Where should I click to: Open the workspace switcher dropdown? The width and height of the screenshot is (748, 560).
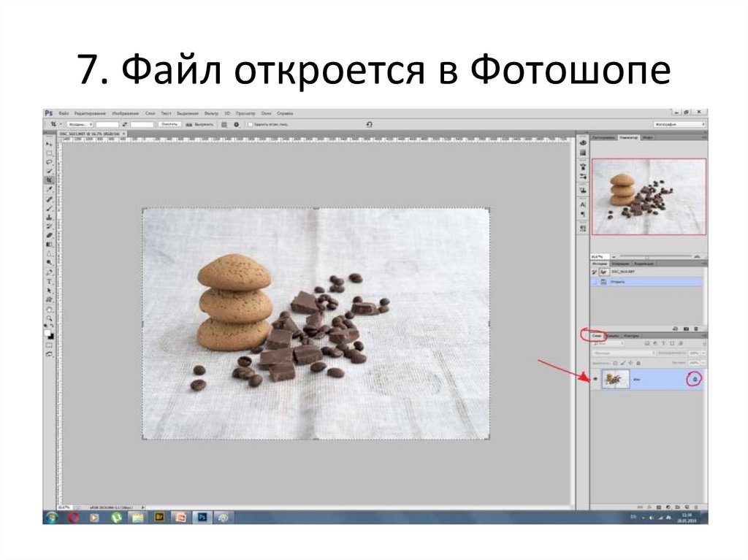pyautogui.click(x=679, y=124)
